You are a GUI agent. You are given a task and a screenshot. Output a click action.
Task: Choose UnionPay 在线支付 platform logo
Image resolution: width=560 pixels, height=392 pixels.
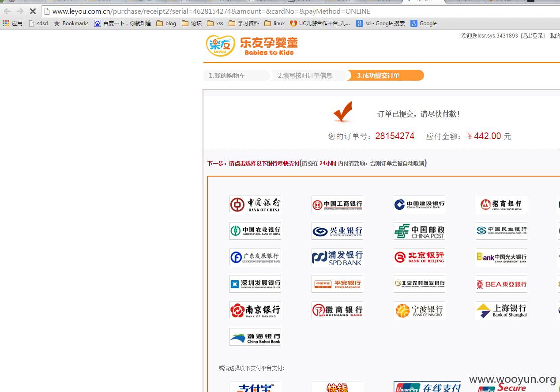click(x=427, y=387)
